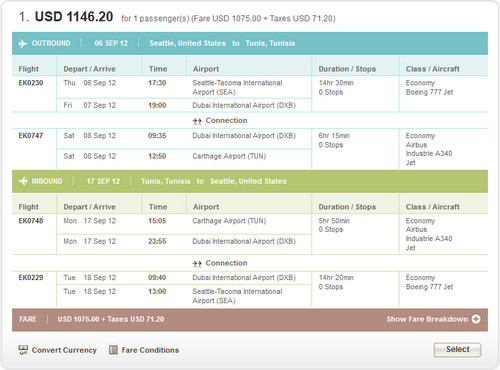Viewport: 500px width, 370px height.
Task: Click Seattle-Tacoma airport in EK0230 row
Action: (237, 87)
